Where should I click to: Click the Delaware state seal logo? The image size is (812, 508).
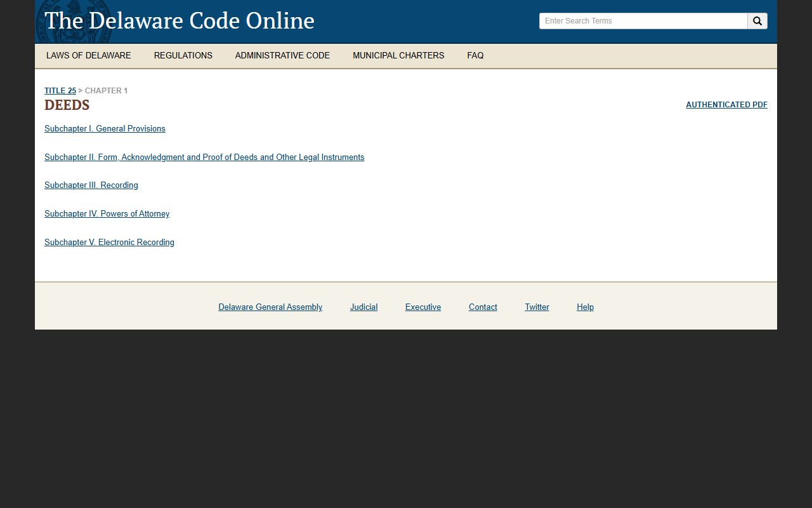pos(74,21)
